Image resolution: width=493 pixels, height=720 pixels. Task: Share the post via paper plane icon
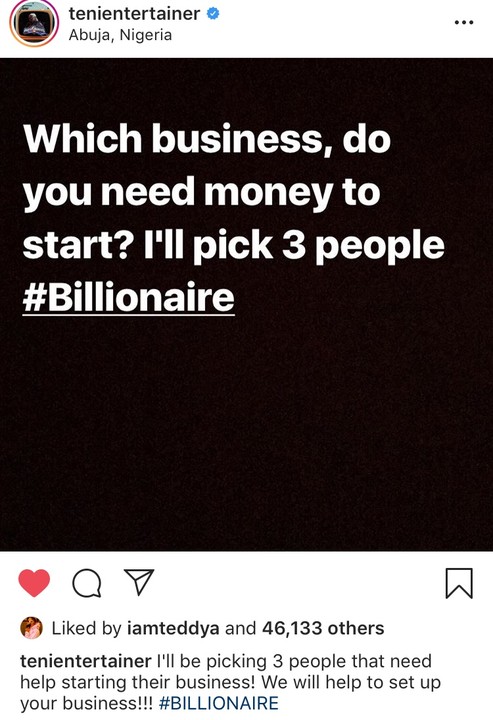[139, 582]
